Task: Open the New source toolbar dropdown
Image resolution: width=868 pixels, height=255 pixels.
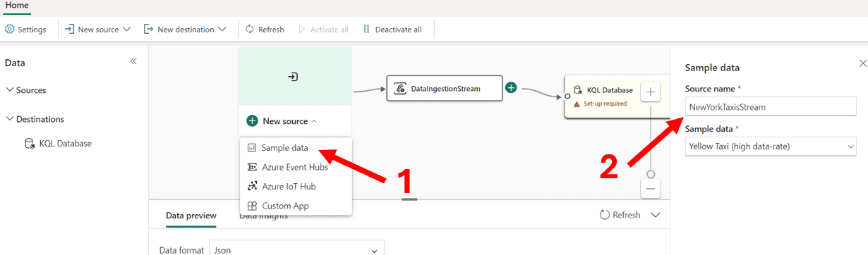Action: [97, 30]
